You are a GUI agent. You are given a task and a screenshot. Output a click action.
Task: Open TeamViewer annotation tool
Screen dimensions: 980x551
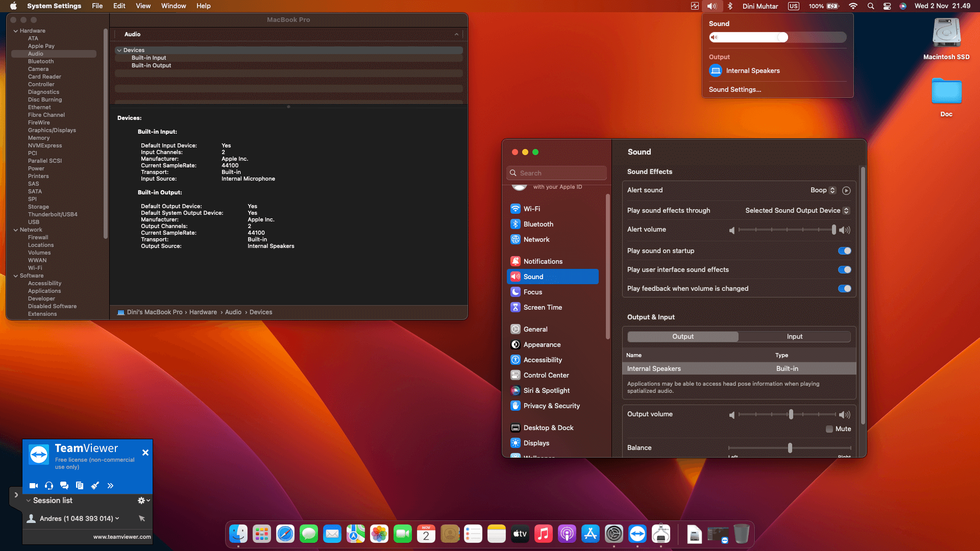click(x=95, y=485)
